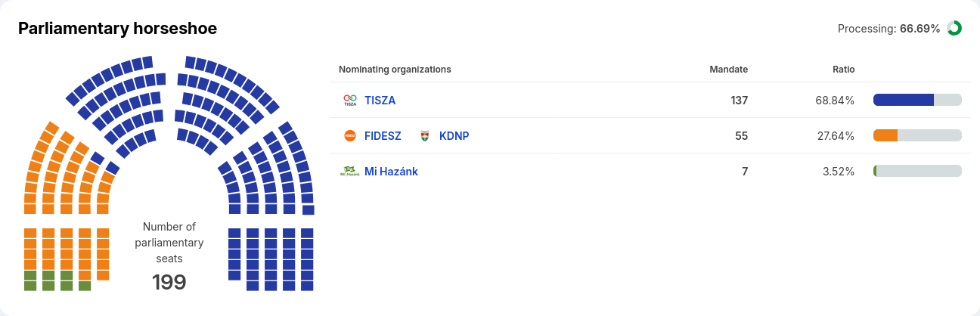Click the TISZA party logo icon
Screen dimensions: 980x316
click(x=349, y=100)
